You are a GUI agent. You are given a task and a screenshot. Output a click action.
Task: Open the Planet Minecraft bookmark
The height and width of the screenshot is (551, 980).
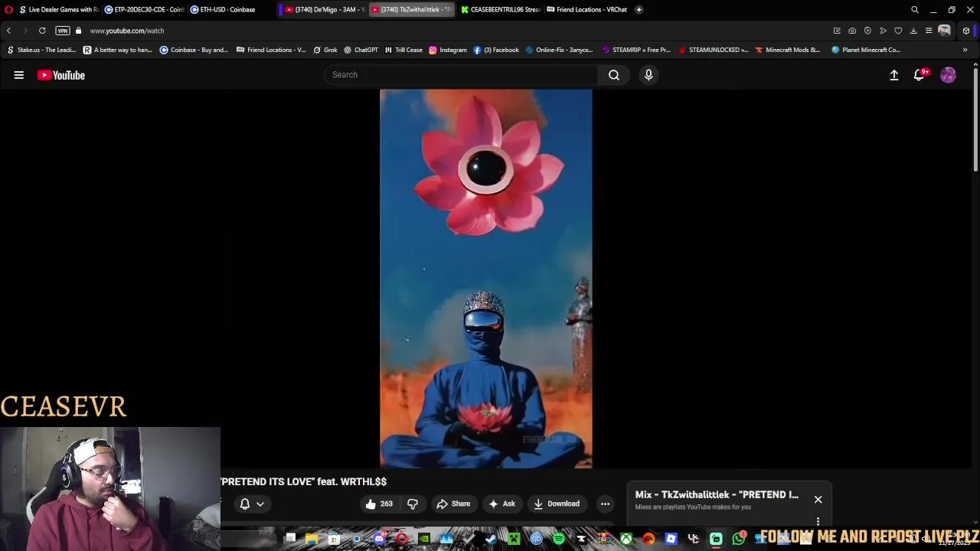click(x=866, y=50)
